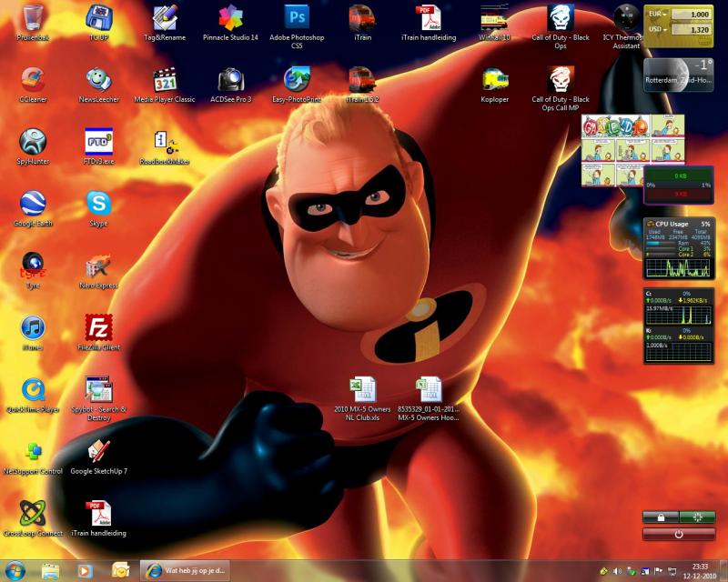This screenshot has height=582, width=728.
Task: Open Tag&Rename
Action: click(x=165, y=22)
